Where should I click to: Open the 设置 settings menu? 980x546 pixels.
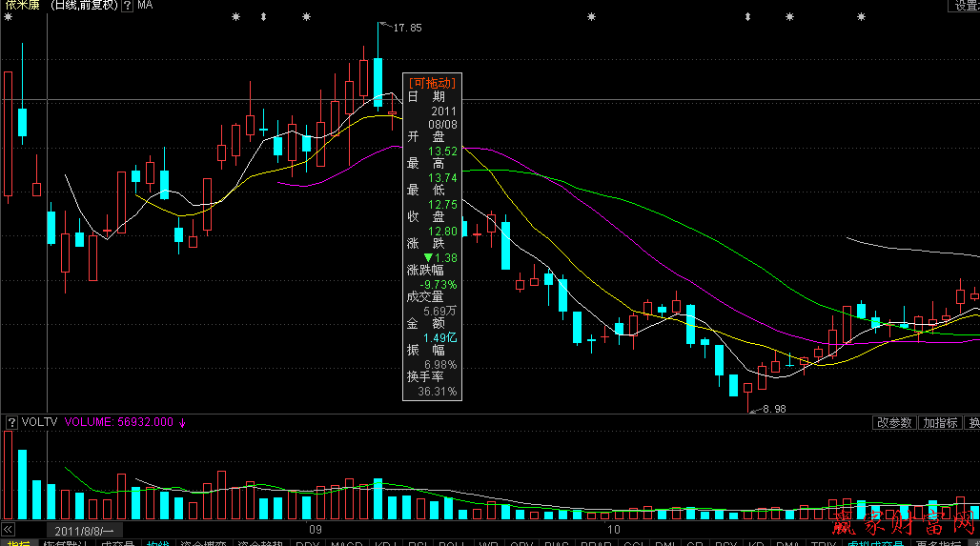pos(966,6)
